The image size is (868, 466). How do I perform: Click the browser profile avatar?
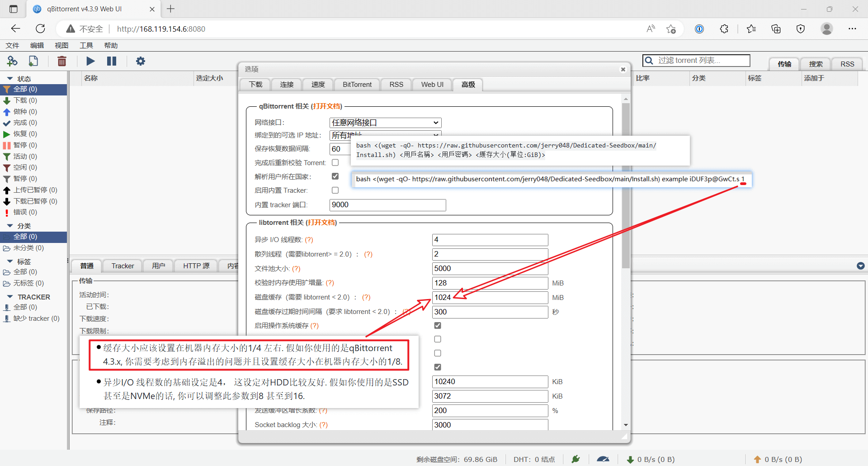coord(827,29)
